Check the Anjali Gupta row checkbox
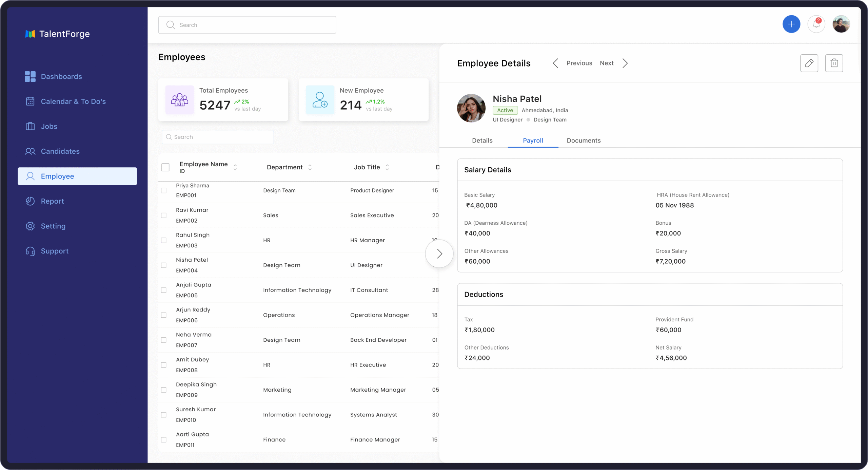 [164, 290]
